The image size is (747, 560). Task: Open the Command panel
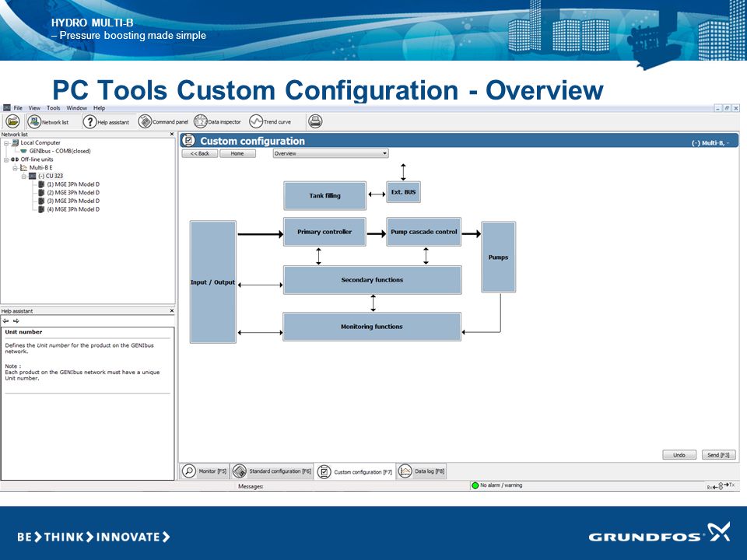click(163, 122)
